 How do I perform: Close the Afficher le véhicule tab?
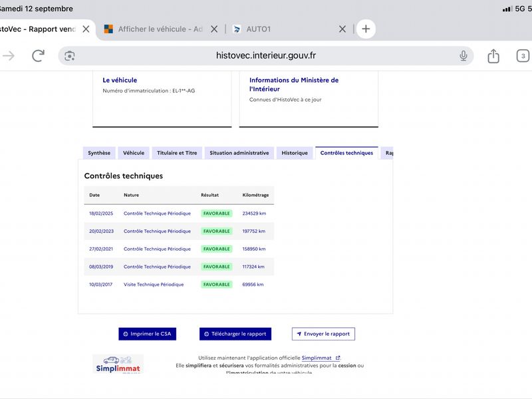[214, 29]
